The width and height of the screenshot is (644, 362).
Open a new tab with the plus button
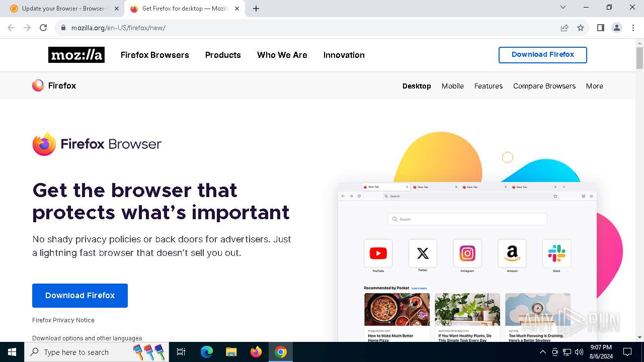(x=256, y=9)
